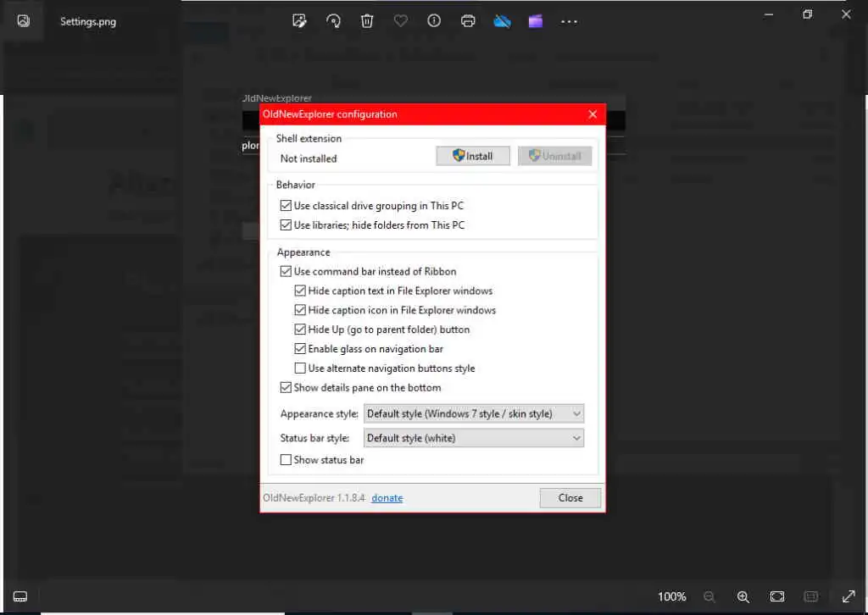This screenshot has height=615, width=868.
Task: Click the 100% zoom level text
Action: click(x=671, y=596)
